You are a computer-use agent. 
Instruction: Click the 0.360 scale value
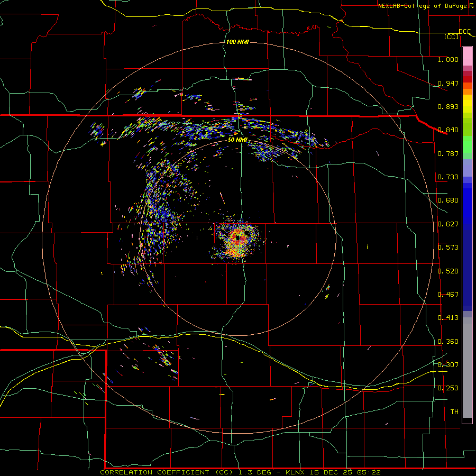coord(448,342)
